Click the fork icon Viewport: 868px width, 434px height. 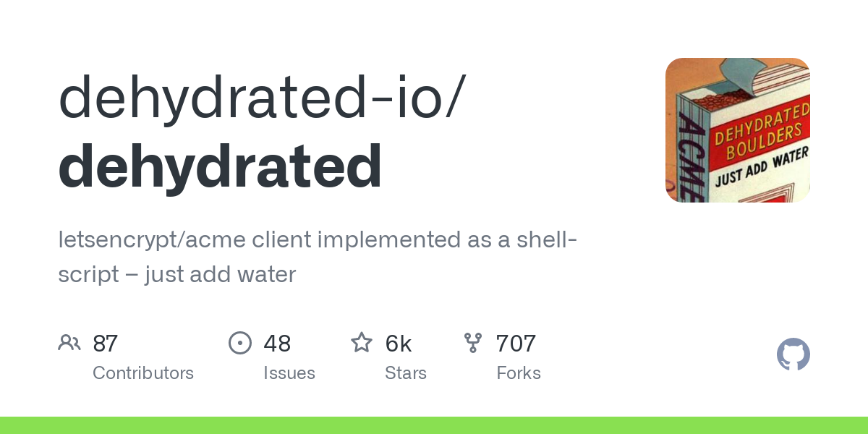(x=473, y=343)
